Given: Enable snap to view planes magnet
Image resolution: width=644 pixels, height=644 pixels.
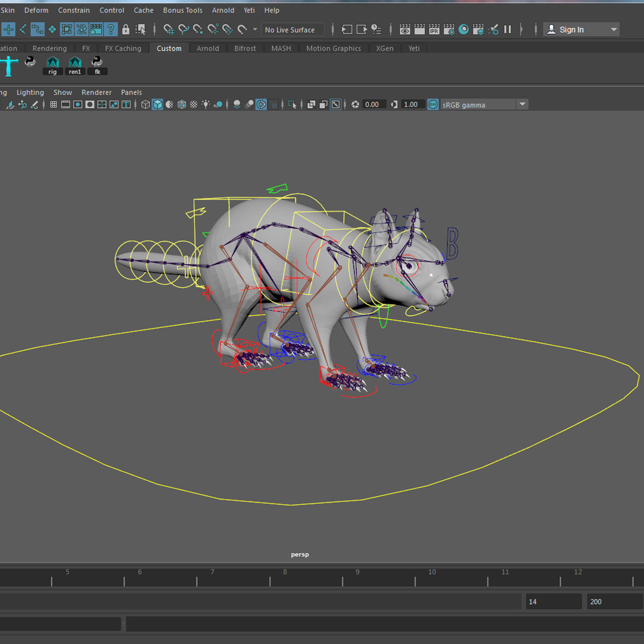Looking at the screenshot, I should 227,29.
